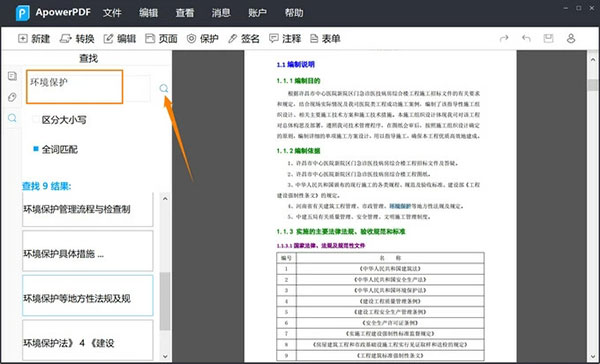Open the 查看 menu

[x=185, y=13]
